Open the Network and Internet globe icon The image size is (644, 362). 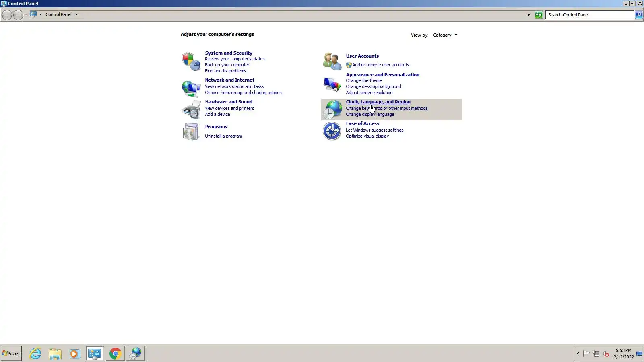191,88
